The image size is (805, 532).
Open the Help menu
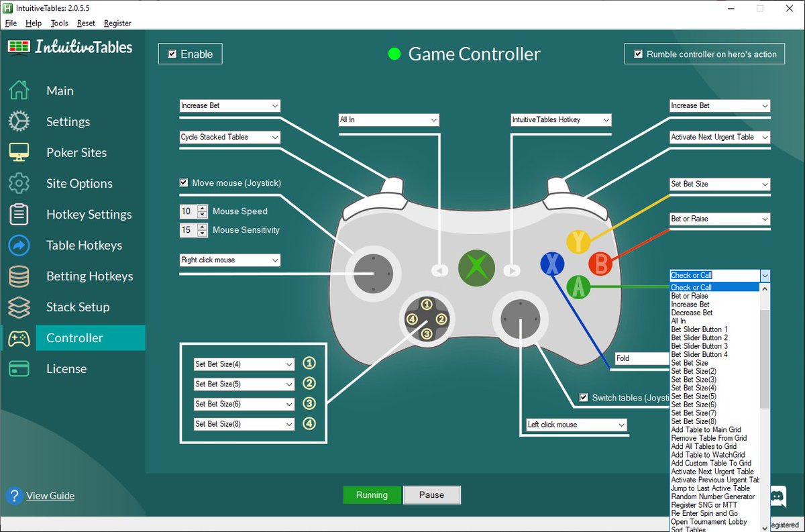[34, 23]
